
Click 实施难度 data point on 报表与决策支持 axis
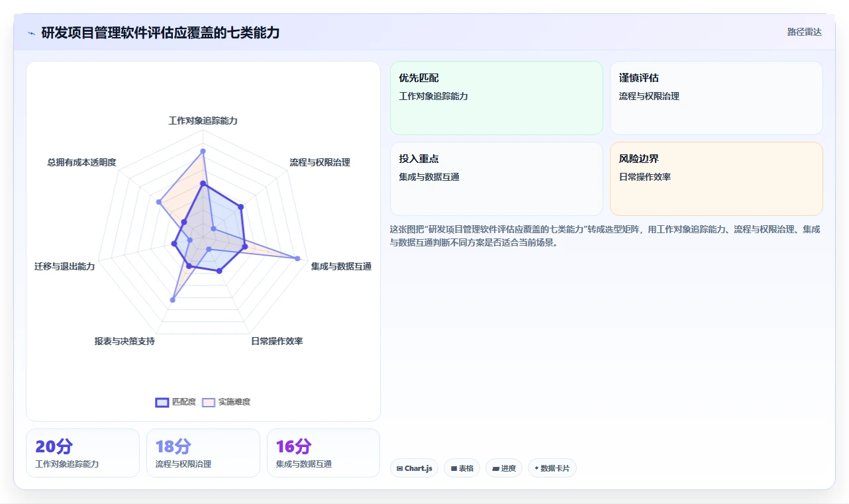click(x=173, y=300)
